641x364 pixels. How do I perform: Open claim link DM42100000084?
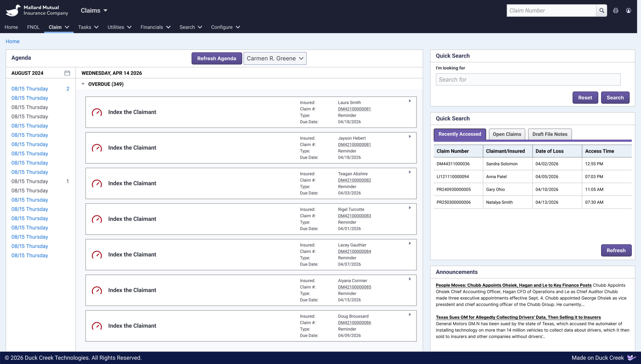point(354,252)
